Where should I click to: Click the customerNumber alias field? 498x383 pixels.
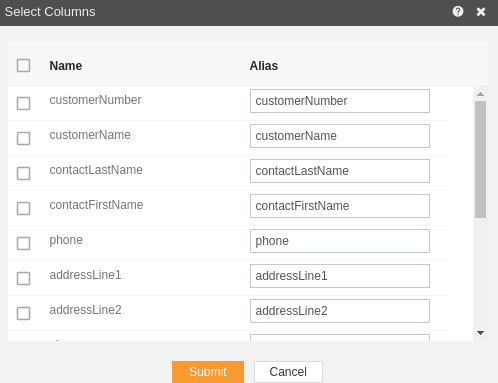coord(340,101)
